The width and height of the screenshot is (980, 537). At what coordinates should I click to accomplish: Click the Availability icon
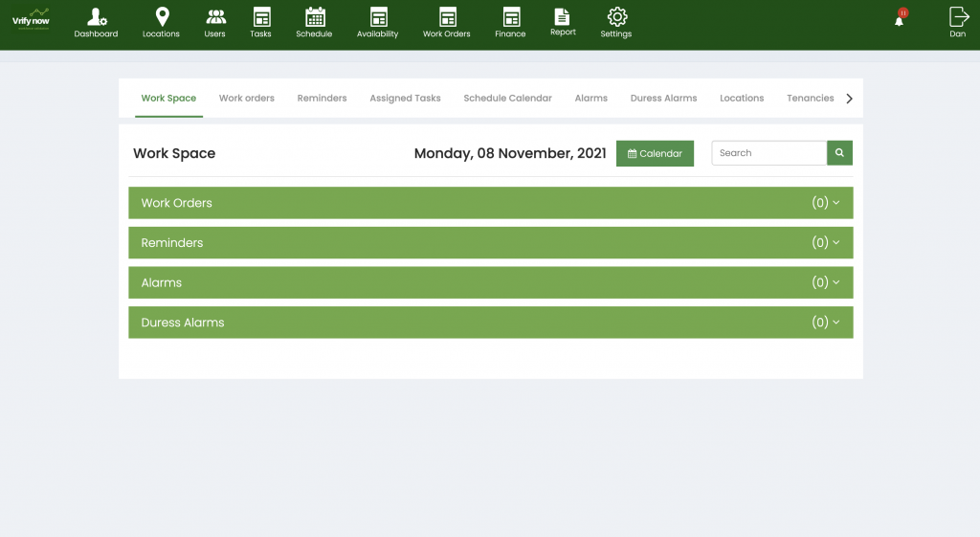tap(378, 17)
